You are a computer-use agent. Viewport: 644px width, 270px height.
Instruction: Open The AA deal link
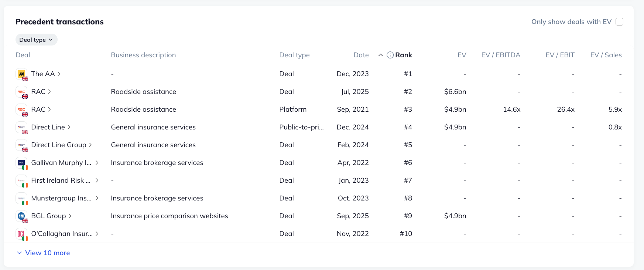[43, 74]
